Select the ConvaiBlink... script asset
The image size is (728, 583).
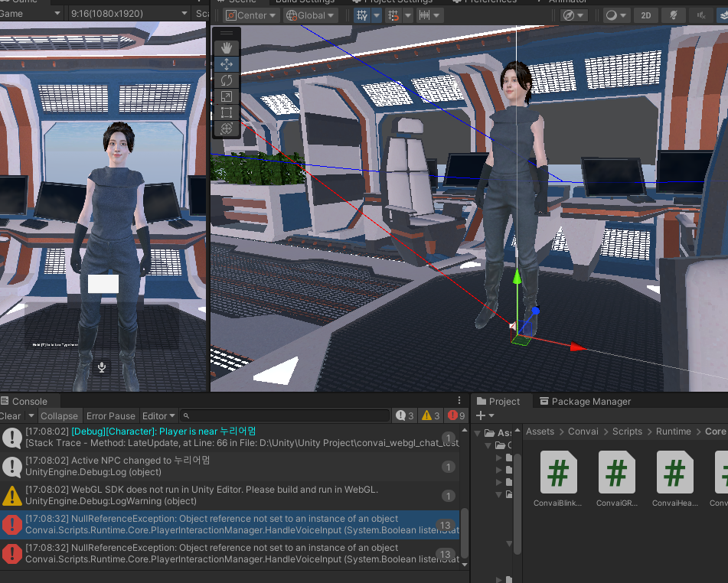(558, 478)
